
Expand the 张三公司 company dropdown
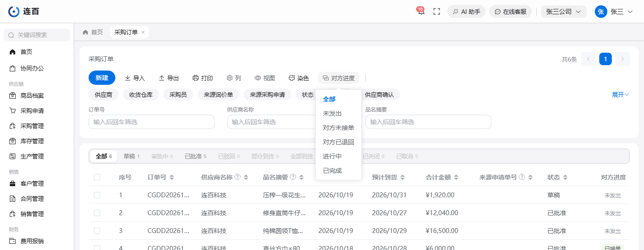click(563, 12)
